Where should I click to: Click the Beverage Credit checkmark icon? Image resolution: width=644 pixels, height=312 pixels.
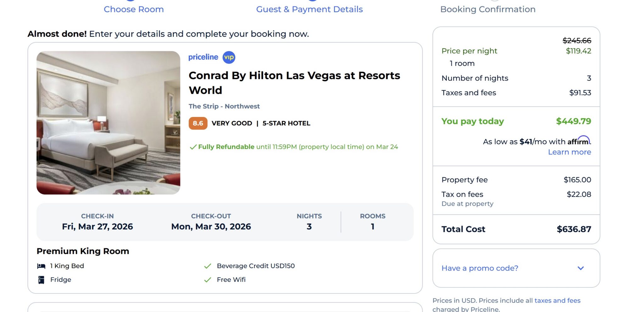click(x=208, y=266)
